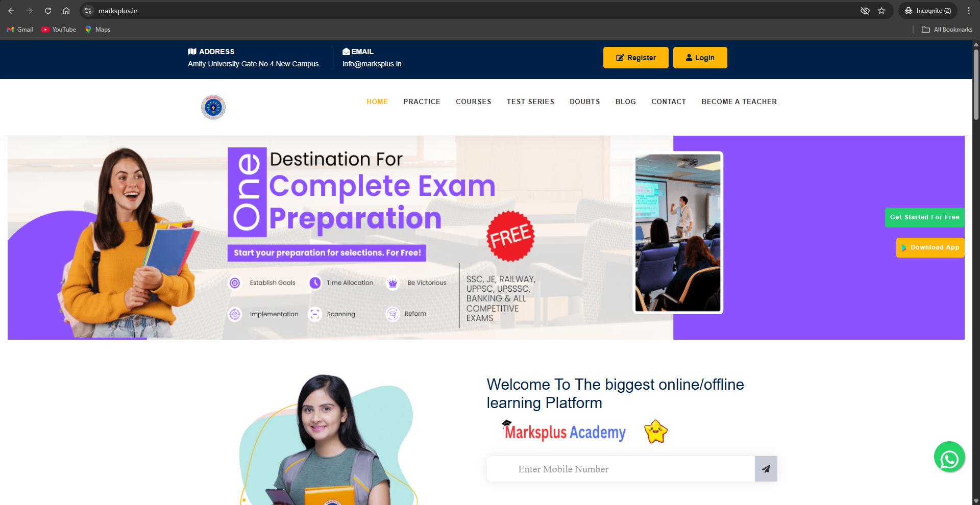Click the Download App button
This screenshot has height=505, width=980.
[x=930, y=247]
